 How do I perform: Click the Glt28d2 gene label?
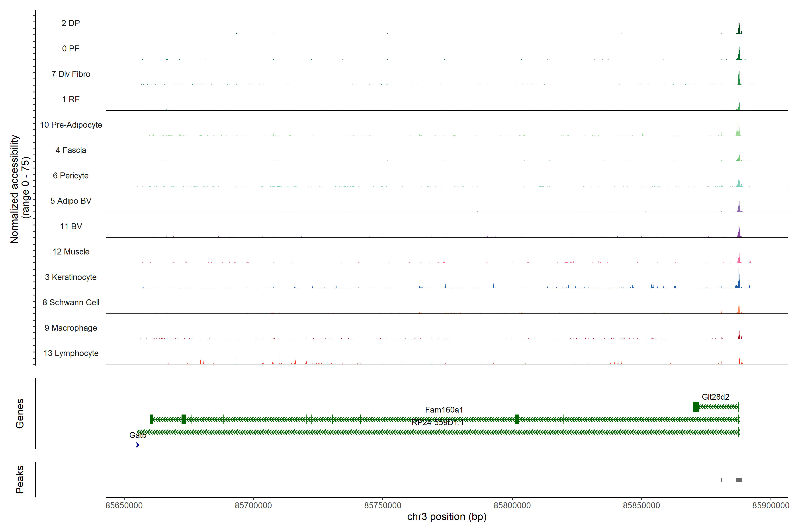tap(715, 397)
